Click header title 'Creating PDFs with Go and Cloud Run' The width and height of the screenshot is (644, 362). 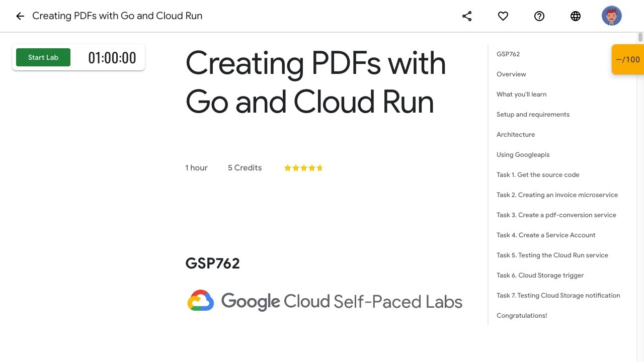pyautogui.click(x=117, y=16)
